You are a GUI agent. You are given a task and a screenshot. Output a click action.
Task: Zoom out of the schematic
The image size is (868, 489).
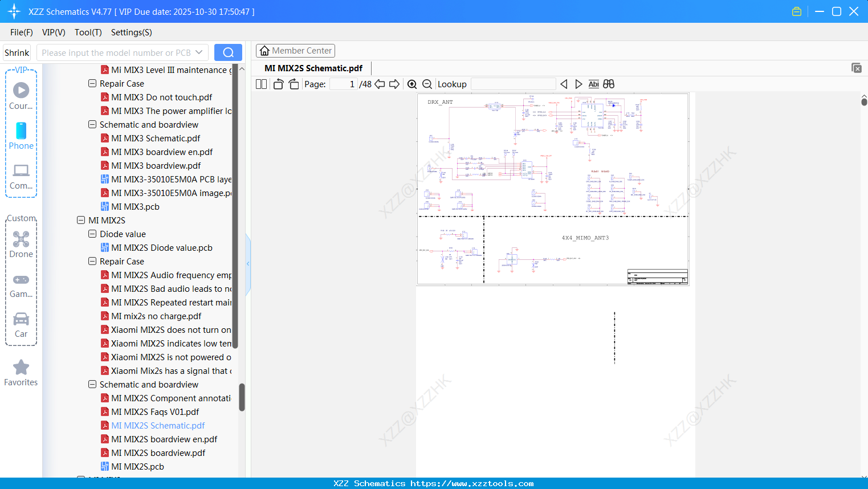(x=427, y=84)
